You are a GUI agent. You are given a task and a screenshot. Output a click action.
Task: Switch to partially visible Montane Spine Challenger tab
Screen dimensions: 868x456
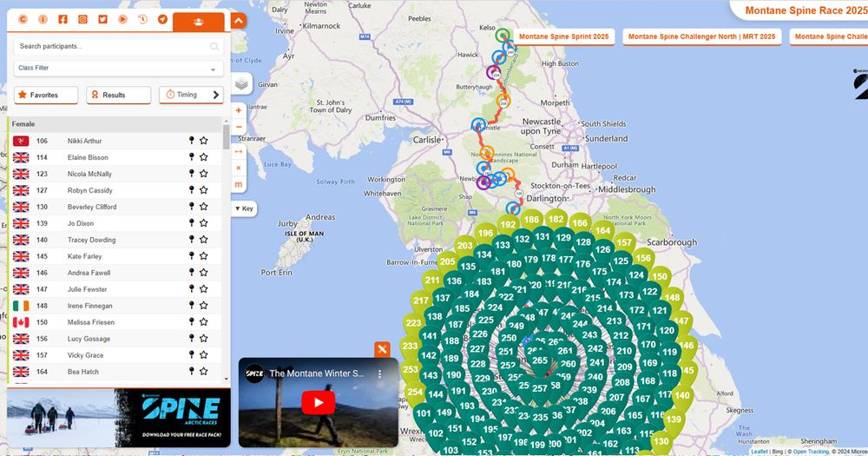[829, 36]
